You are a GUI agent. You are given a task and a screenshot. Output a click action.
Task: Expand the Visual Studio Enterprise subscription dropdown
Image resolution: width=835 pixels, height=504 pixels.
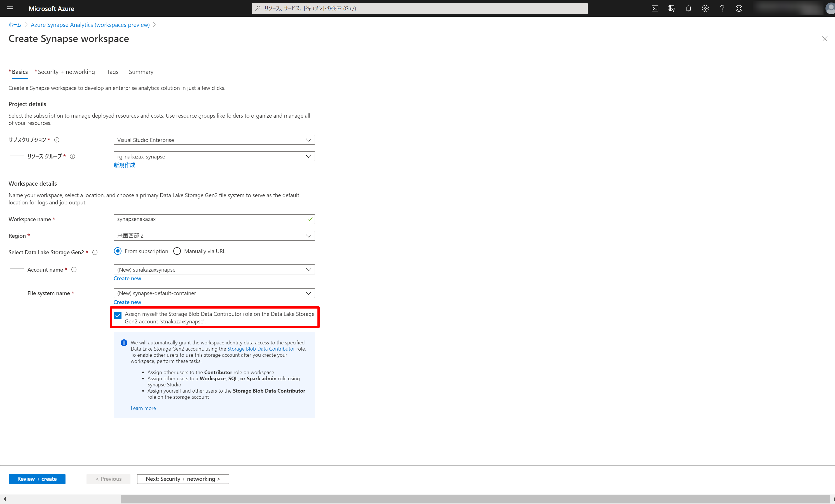click(x=214, y=140)
